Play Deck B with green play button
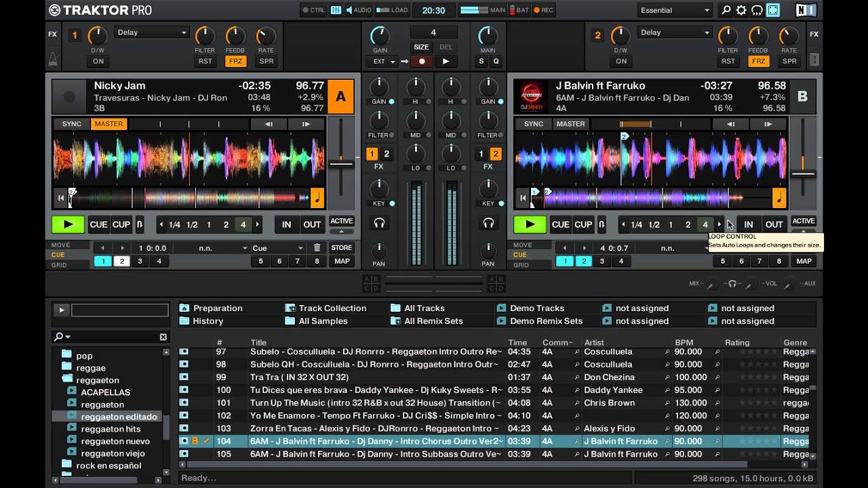The width and height of the screenshot is (868, 488). 530,224
